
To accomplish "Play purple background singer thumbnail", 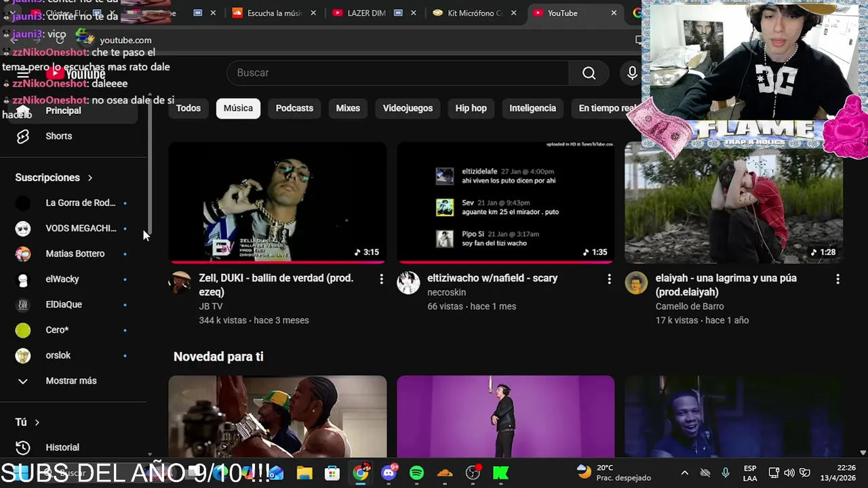I will (x=506, y=416).
